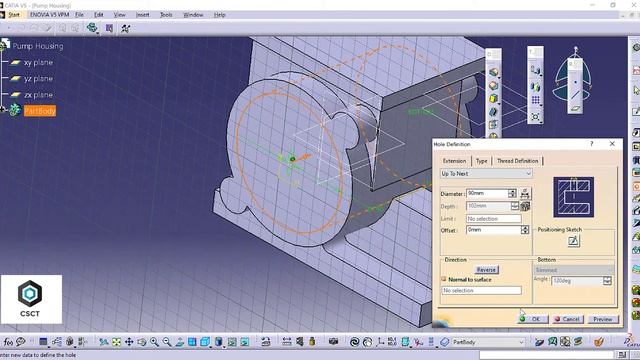Click the Offset input field showing 0mm
Screen dimensions: 640x360
[x=493, y=230]
